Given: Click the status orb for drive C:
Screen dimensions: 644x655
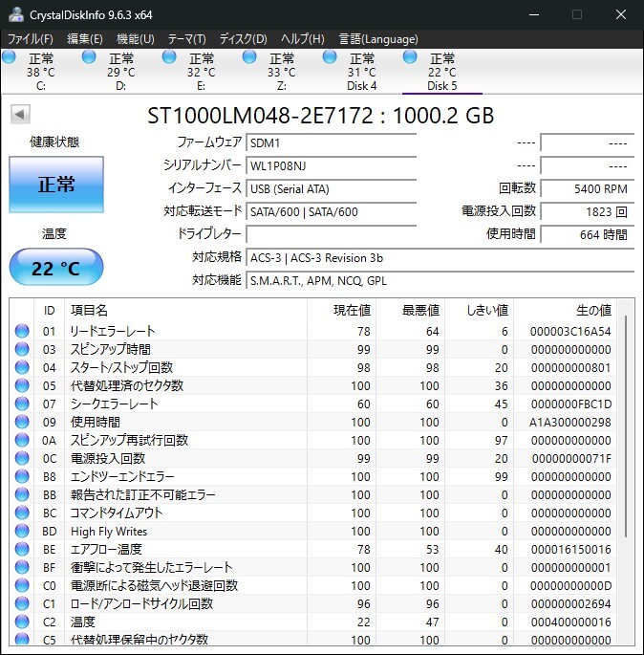Looking at the screenshot, I should [10, 57].
